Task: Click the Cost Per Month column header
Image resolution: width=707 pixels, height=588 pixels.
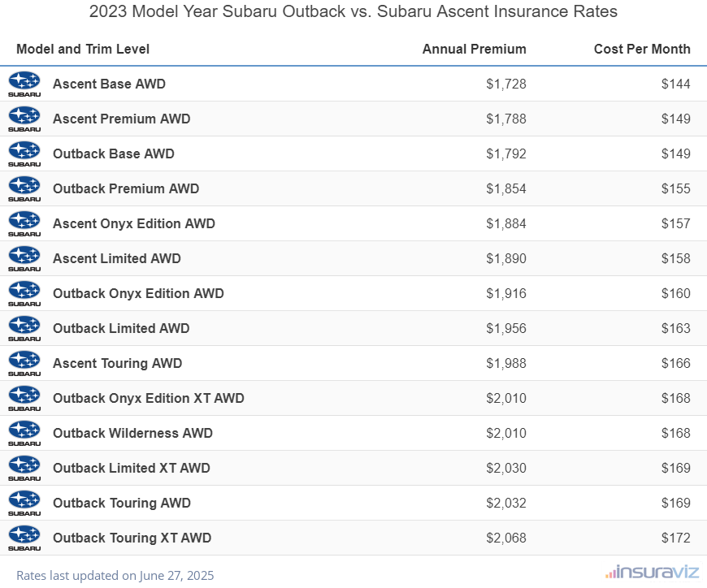Action: coord(642,49)
